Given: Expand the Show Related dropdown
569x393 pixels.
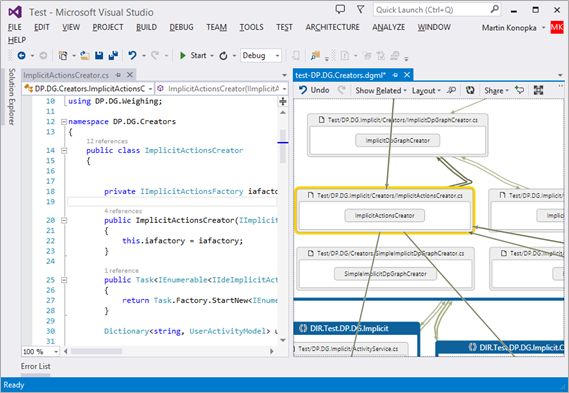Looking at the screenshot, I should (381, 90).
